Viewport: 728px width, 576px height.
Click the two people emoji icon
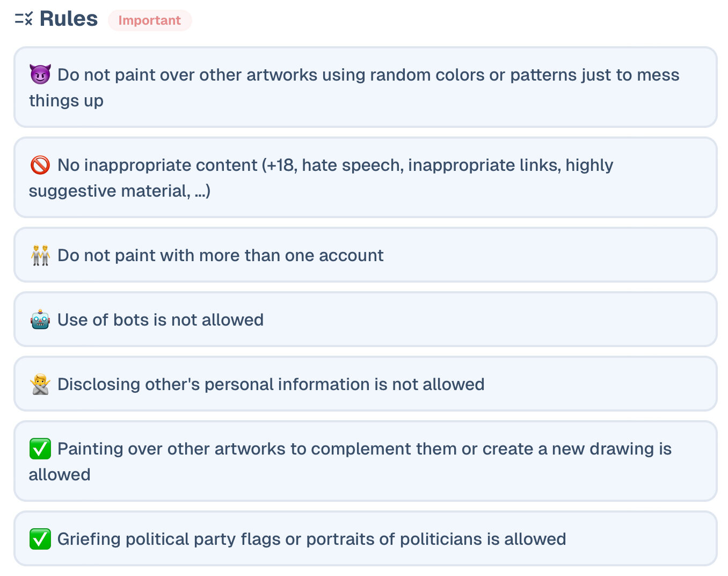click(40, 255)
